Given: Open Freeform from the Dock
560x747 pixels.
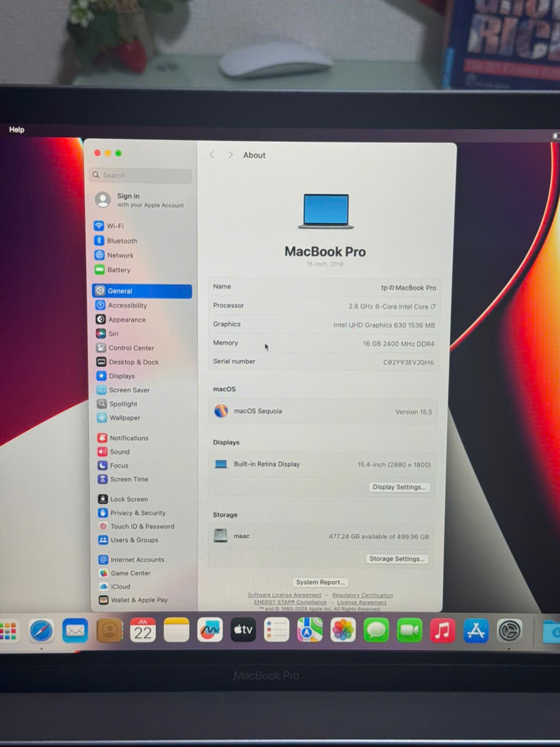Looking at the screenshot, I should tap(209, 630).
